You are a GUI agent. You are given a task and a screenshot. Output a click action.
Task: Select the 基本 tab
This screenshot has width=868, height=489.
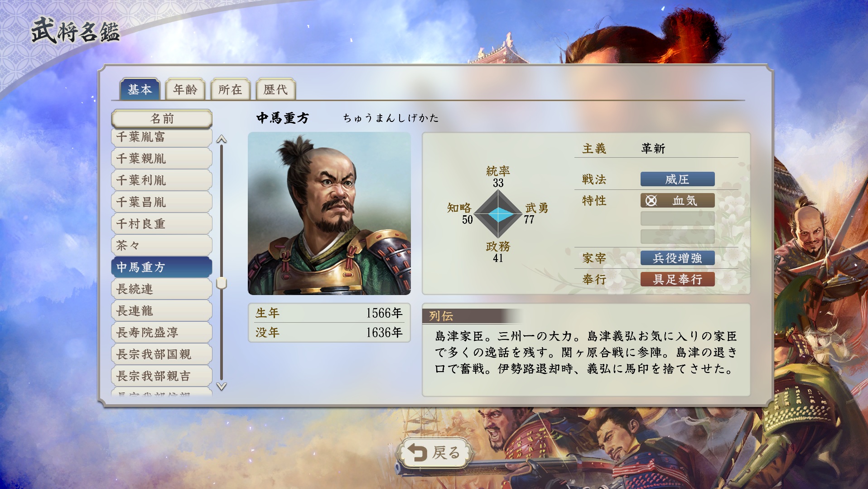[x=140, y=89]
